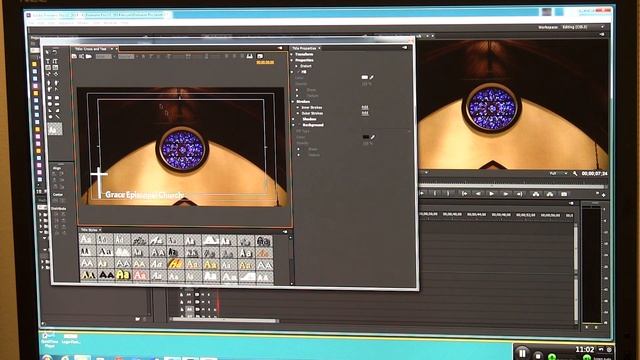Expand the Inner Strokes row
The width and height of the screenshot is (640, 360).
[x=298, y=107]
